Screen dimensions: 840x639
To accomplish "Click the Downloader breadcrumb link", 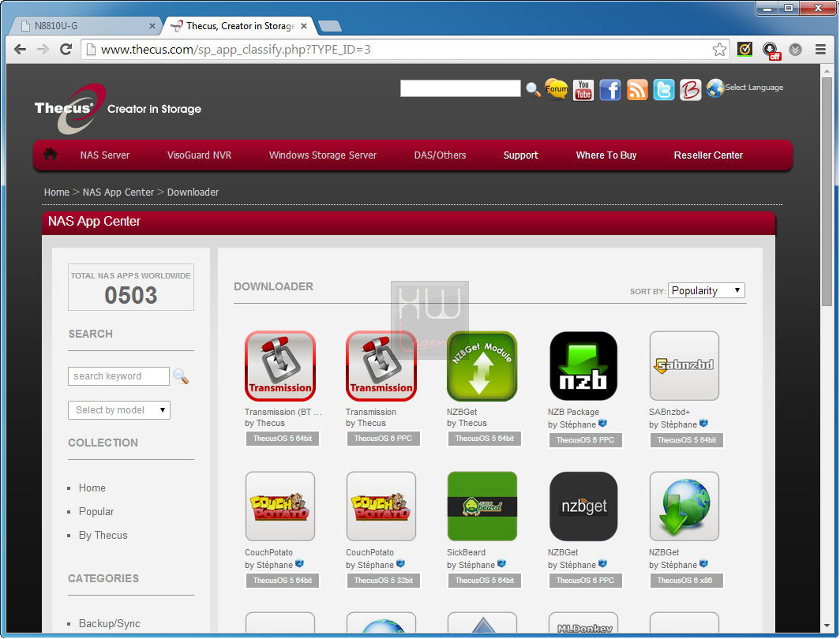I will [x=193, y=192].
